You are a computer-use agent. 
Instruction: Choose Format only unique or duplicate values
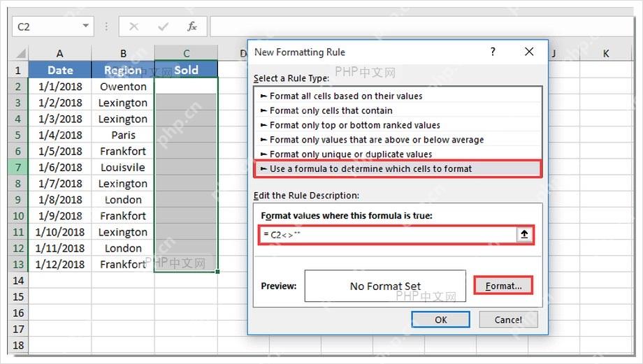tap(398, 154)
